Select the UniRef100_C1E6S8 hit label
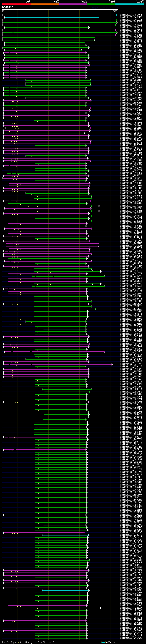146x644 pixels. 131,55
